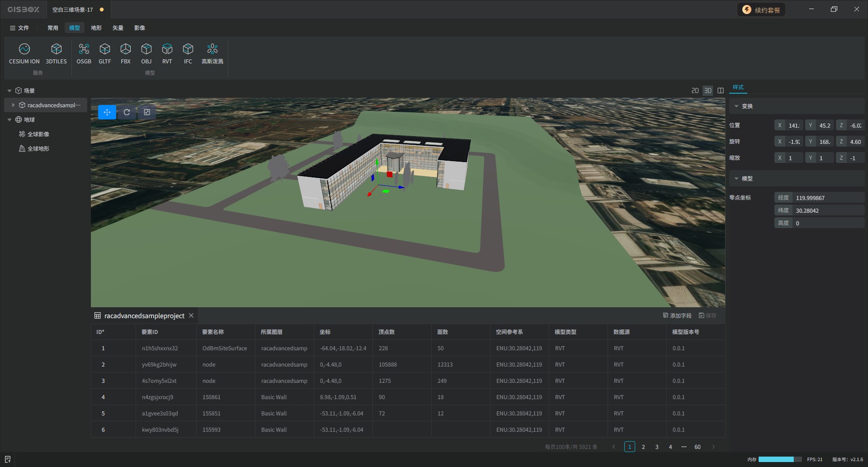Click the move gizmo tool button
868x467 pixels.
[107, 112]
